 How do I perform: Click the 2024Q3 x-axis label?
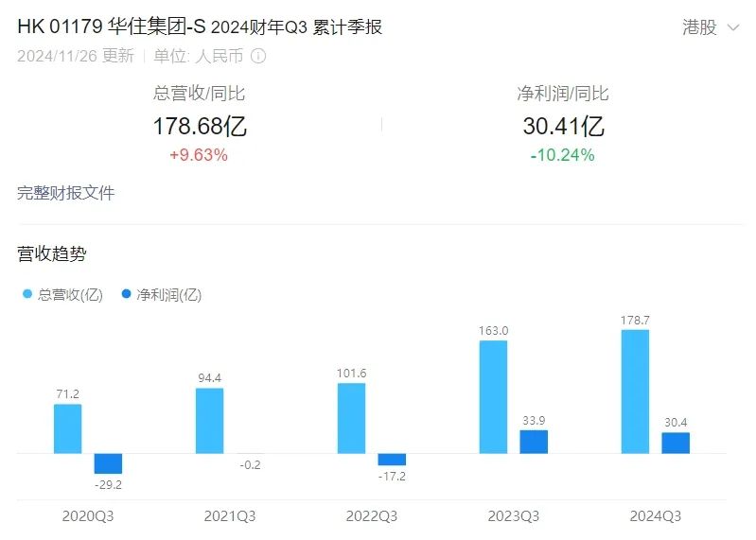point(655,516)
